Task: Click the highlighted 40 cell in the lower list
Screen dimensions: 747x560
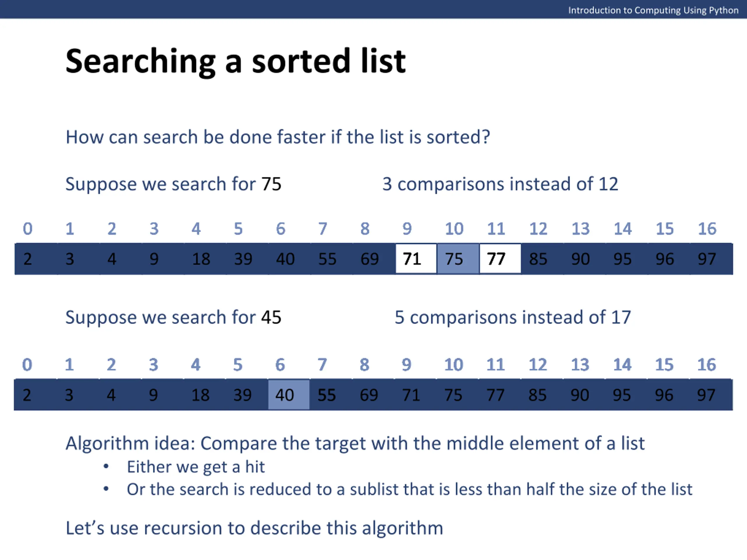Action: point(288,395)
